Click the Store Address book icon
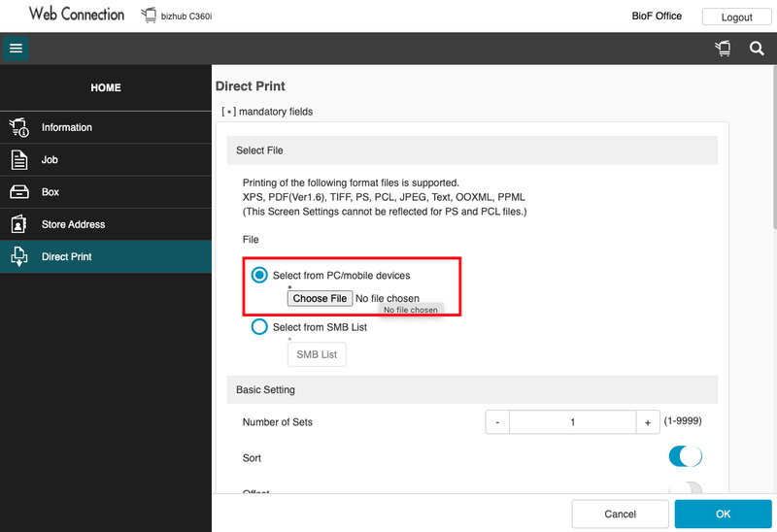The width and height of the screenshot is (777, 532). (x=18, y=224)
